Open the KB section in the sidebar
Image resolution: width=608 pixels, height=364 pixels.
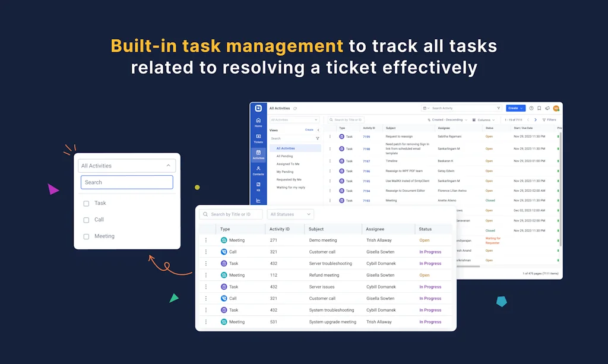tap(258, 186)
